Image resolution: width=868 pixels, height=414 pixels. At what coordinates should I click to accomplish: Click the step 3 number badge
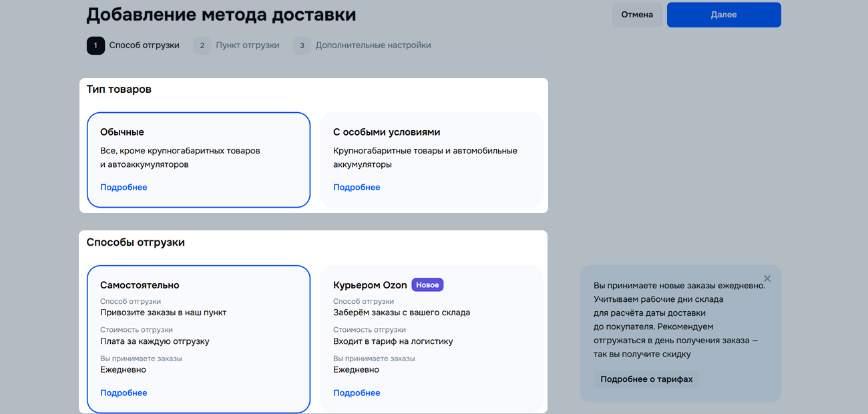[302, 45]
